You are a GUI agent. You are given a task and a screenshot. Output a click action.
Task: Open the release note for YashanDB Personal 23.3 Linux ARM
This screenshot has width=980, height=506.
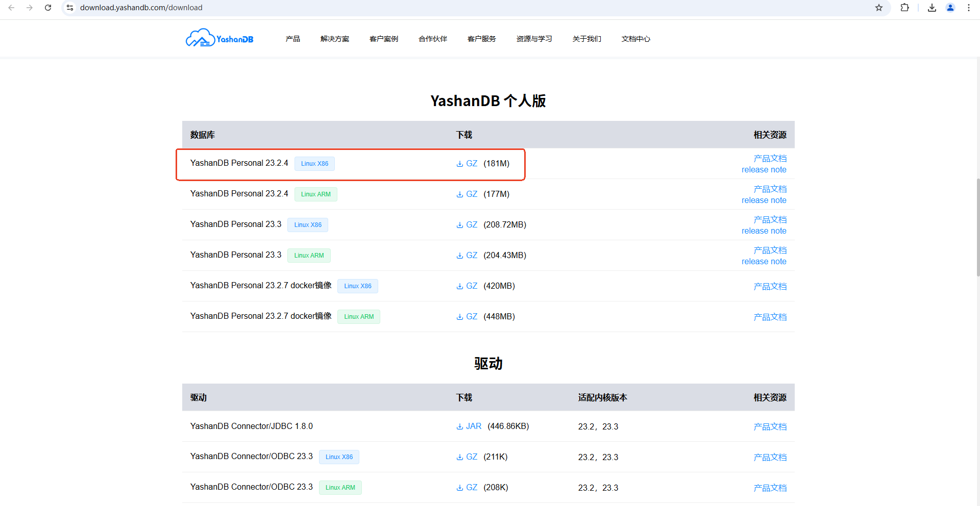(764, 261)
